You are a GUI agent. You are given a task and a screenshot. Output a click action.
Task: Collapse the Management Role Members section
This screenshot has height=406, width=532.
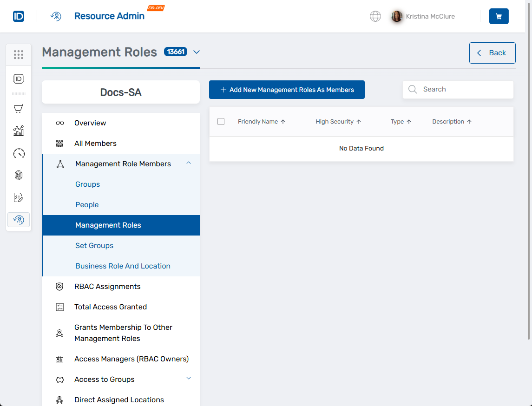pos(189,163)
